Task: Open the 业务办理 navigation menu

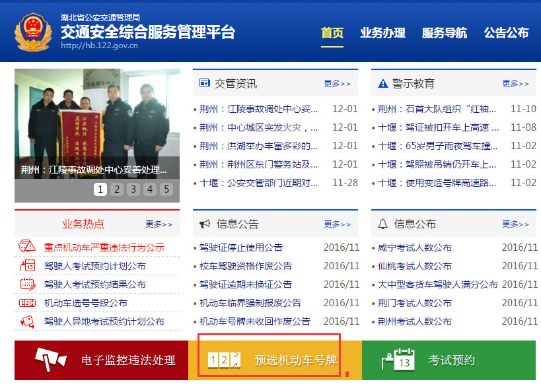Action: pyautogui.click(x=382, y=32)
